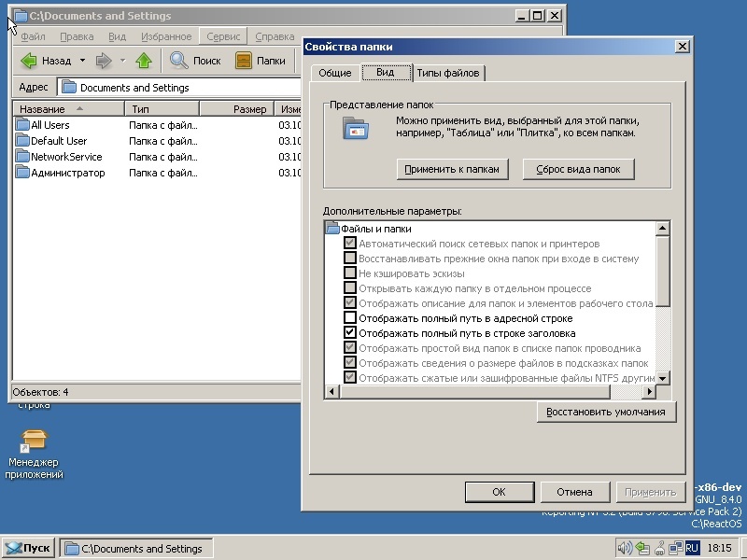Go up one level with green arrow
This screenshot has height=560, width=747.
(x=144, y=61)
